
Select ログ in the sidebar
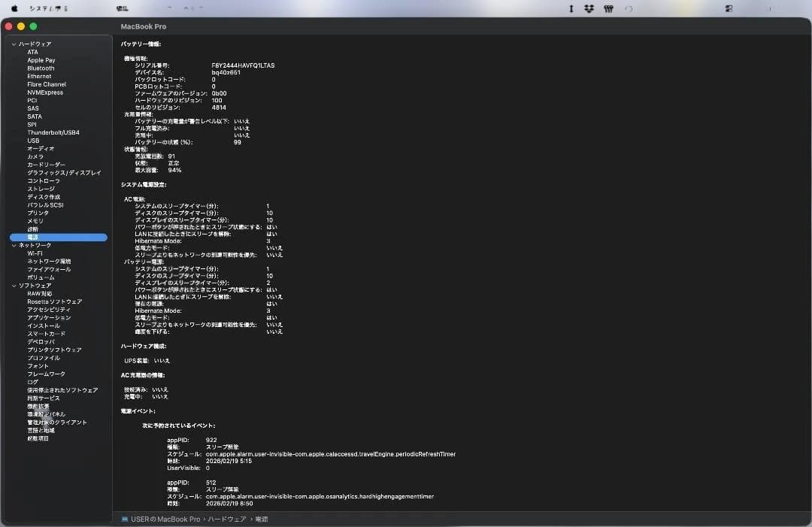[x=32, y=382]
